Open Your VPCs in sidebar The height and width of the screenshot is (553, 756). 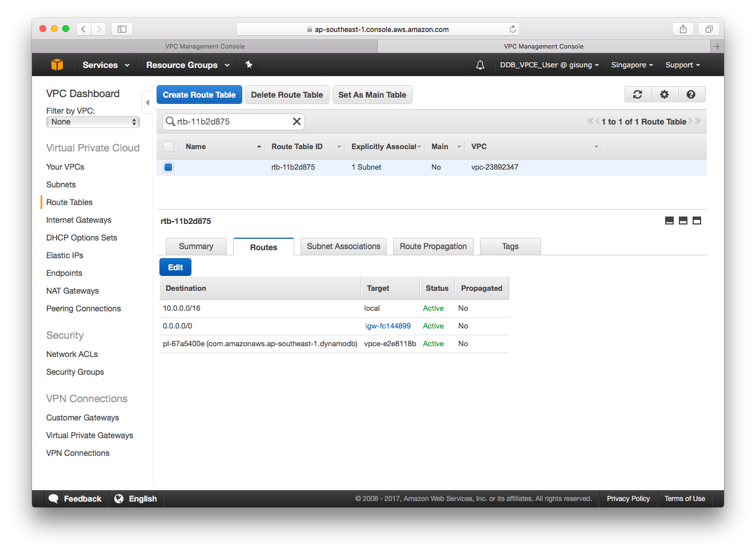coord(65,167)
